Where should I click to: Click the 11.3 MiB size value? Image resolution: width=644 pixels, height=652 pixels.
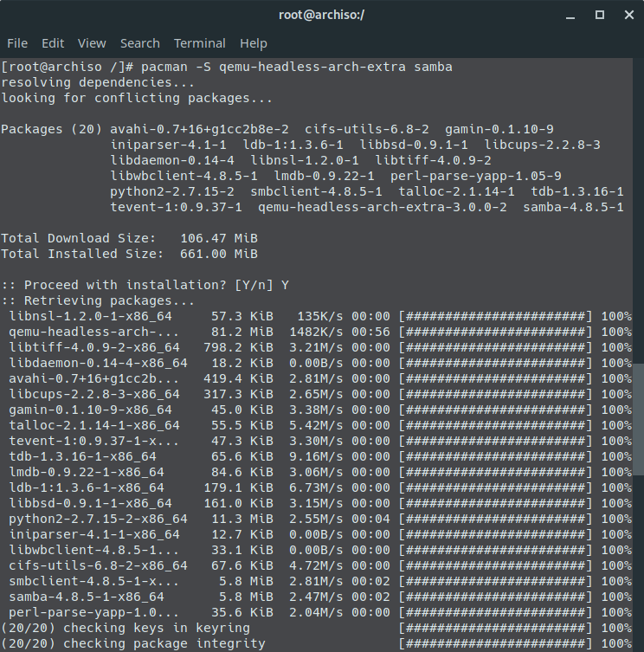point(242,519)
